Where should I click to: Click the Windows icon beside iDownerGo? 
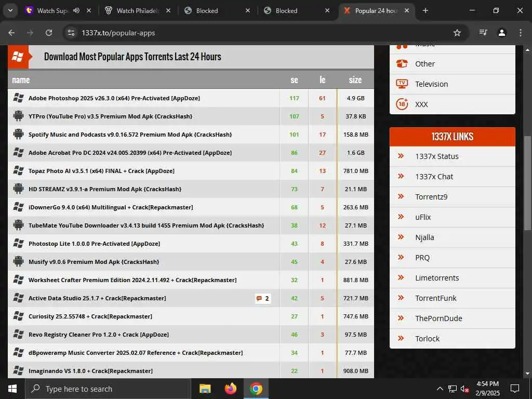(x=18, y=207)
